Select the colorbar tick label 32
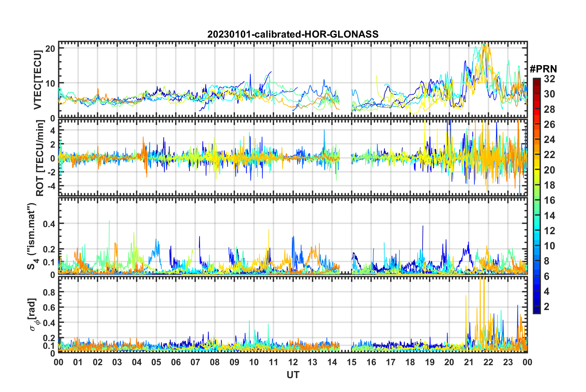Screen dimensions: 586x392 click(549, 79)
